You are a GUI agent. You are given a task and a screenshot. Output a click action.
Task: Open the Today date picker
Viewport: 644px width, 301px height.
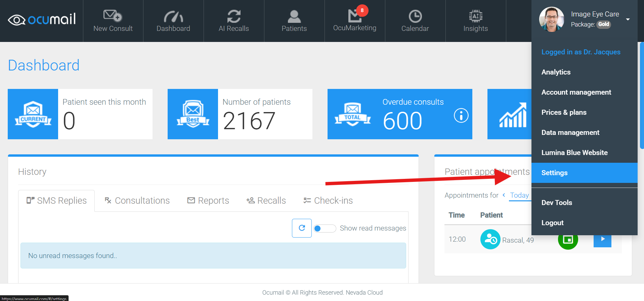[519, 195]
